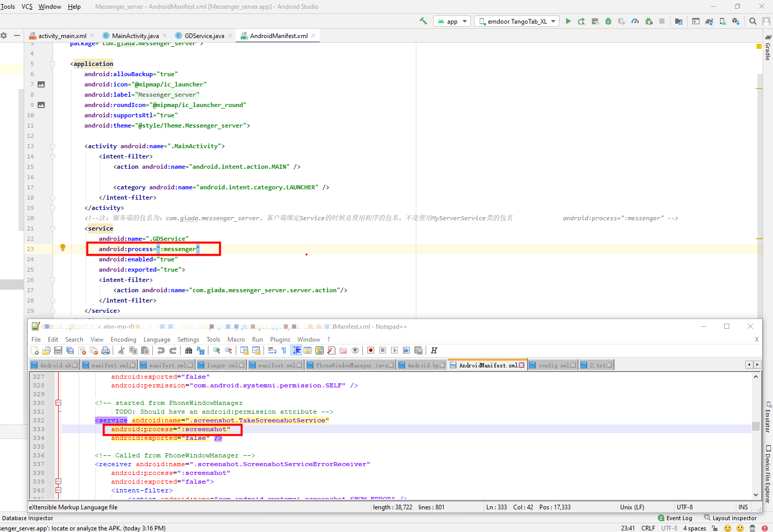
Task: Click Open file folder icon in Notepad++
Action: point(46,350)
